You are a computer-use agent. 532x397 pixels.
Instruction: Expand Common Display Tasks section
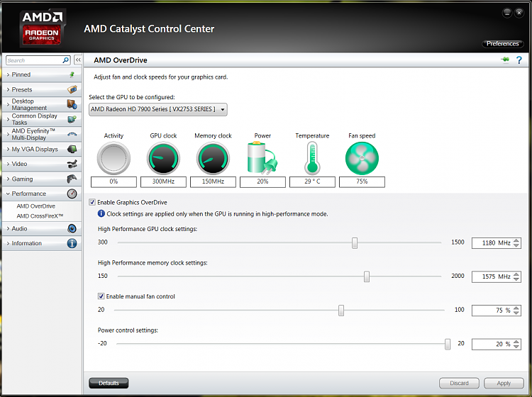[42, 119]
